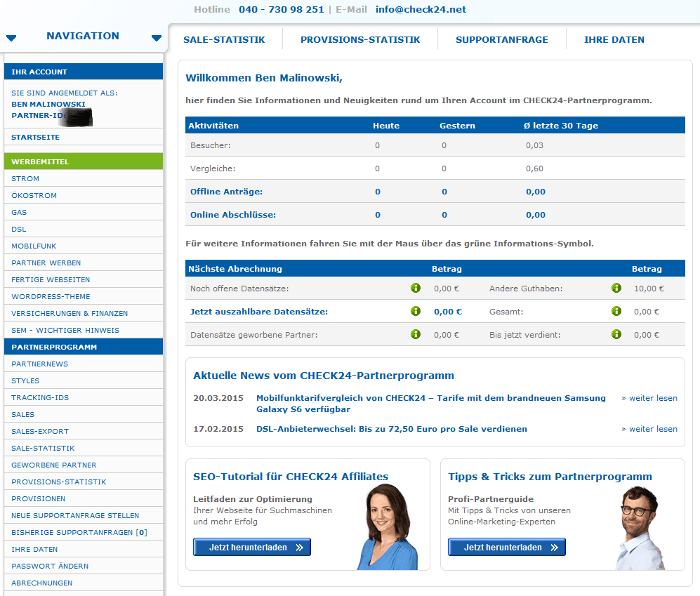Click info icon for Bis jetzt verdient
This screenshot has height=596, width=700.
[616, 334]
